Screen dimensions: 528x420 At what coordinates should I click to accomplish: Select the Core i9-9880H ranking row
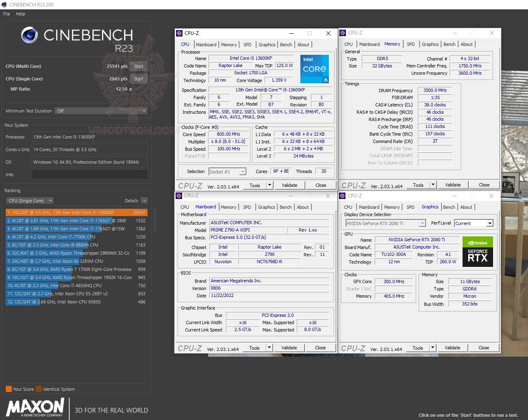pos(76,245)
